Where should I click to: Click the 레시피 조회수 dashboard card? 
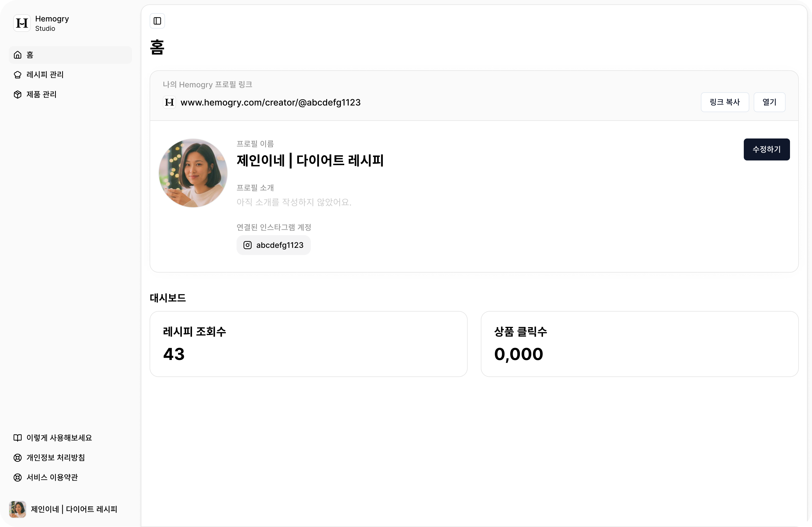point(308,344)
